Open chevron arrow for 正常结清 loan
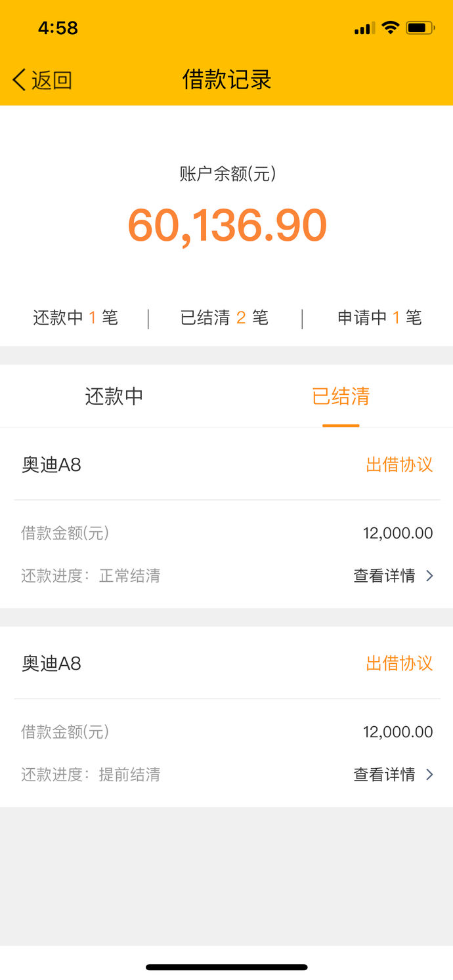 coord(429,576)
